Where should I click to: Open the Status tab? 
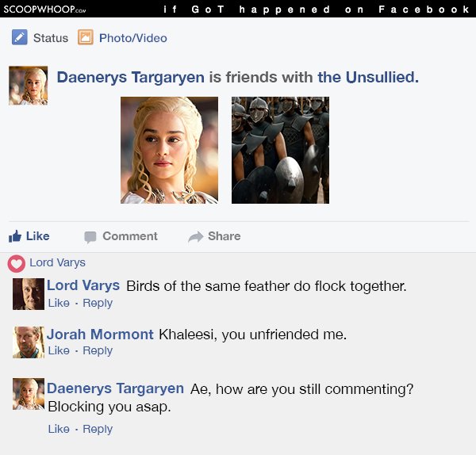tap(51, 38)
